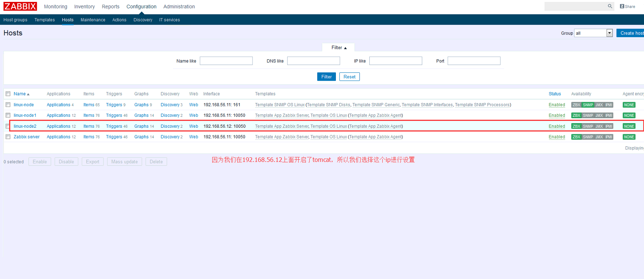Check the Zabbix server host checkbox

pos(8,137)
